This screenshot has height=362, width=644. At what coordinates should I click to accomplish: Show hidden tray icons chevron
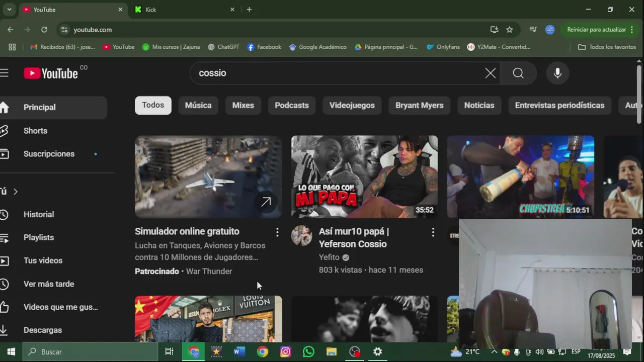coord(494,352)
